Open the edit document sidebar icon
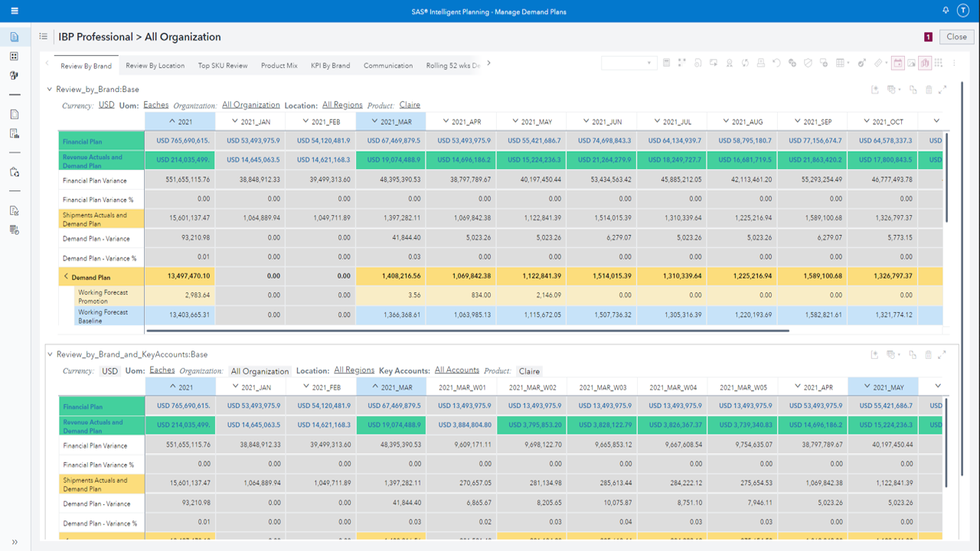 click(15, 210)
